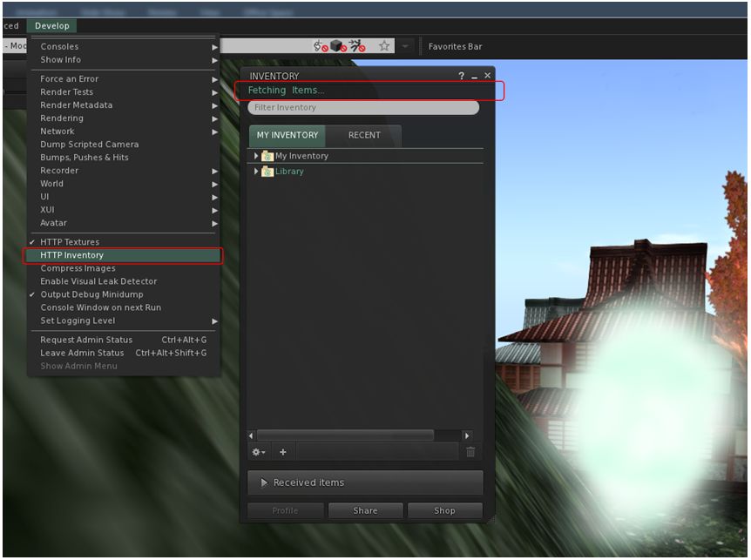Toggle the HTTP Textures option
The height and width of the screenshot is (560, 751).
coord(70,242)
